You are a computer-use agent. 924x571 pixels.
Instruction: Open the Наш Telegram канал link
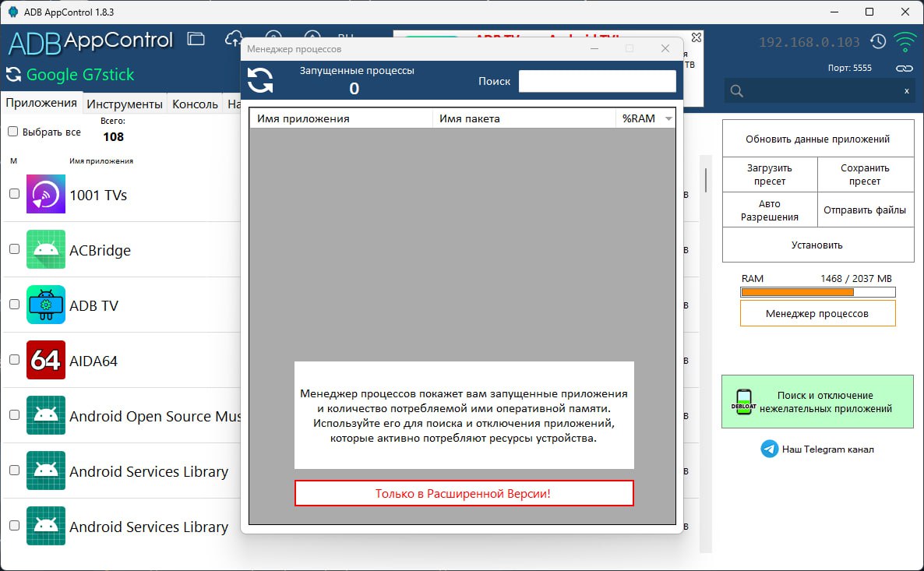[x=827, y=449]
